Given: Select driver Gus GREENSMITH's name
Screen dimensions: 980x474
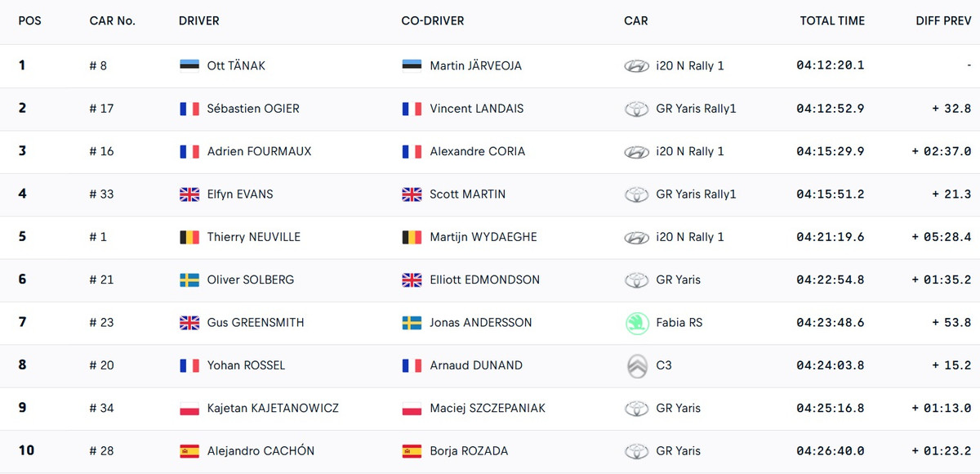Looking at the screenshot, I should pyautogui.click(x=256, y=323).
